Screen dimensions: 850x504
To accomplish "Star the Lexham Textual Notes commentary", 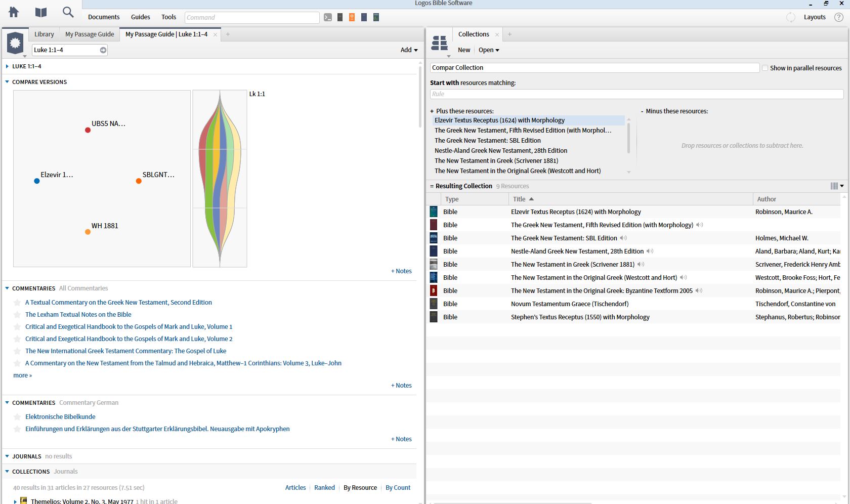I will point(17,315).
